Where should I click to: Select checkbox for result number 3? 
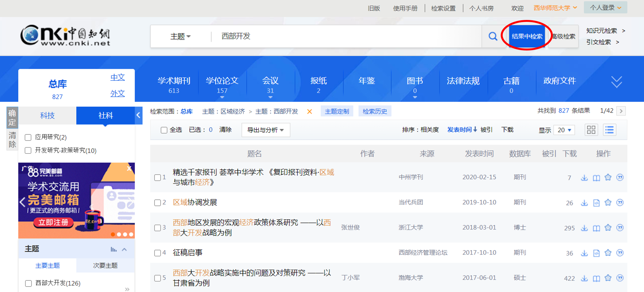pyautogui.click(x=157, y=228)
